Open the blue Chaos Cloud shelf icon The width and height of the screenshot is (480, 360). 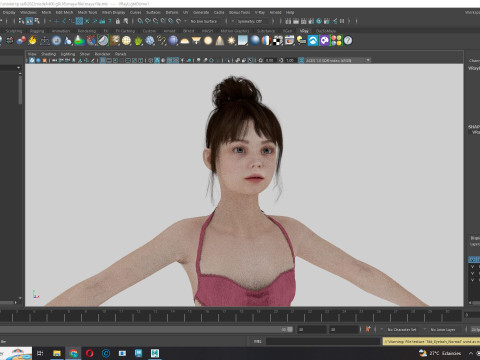313,41
